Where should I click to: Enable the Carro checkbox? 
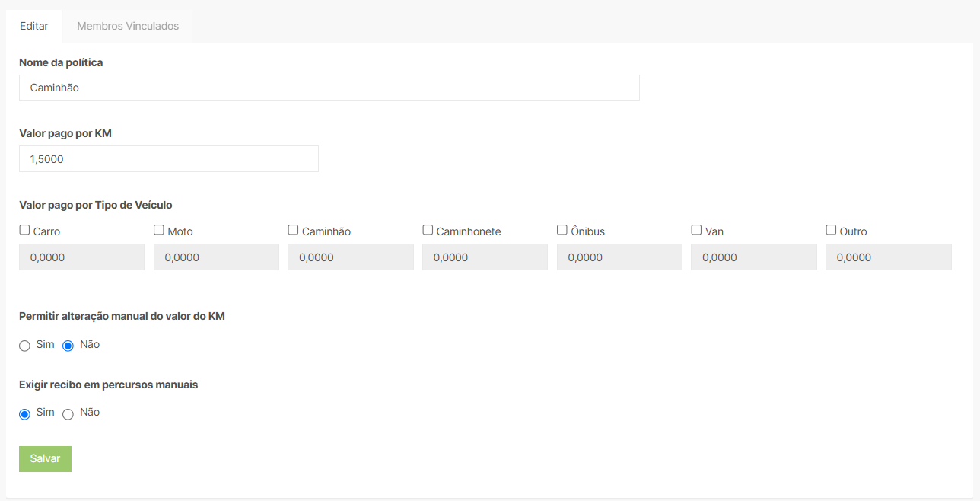24,230
